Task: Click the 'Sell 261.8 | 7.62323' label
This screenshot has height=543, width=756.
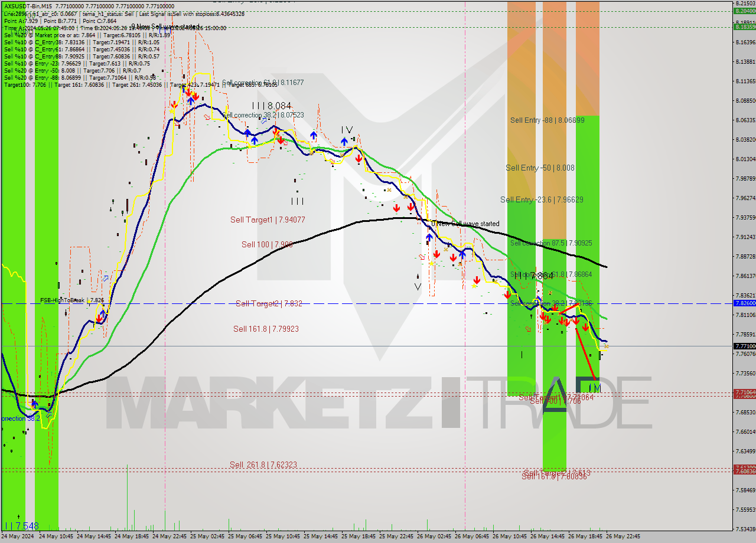Action: point(263,465)
